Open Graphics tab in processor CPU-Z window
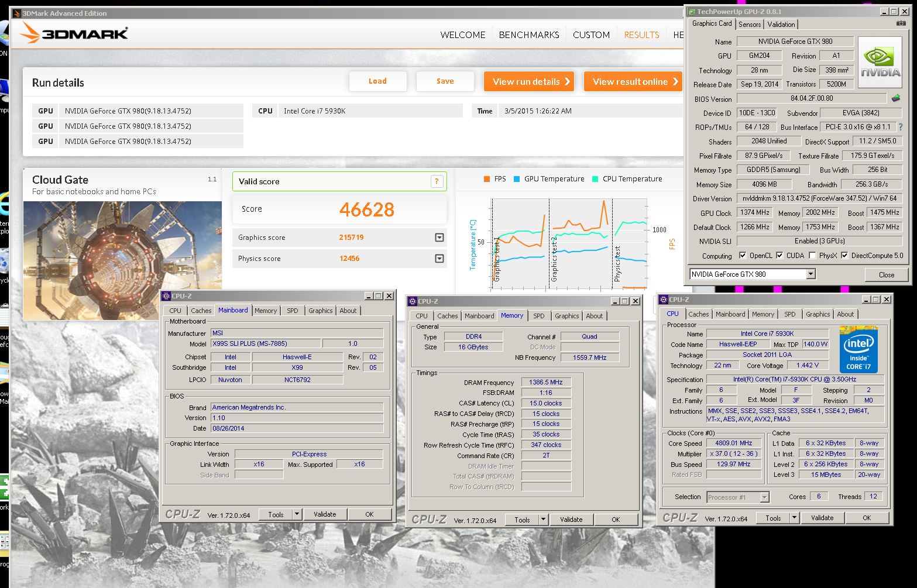 click(x=818, y=314)
